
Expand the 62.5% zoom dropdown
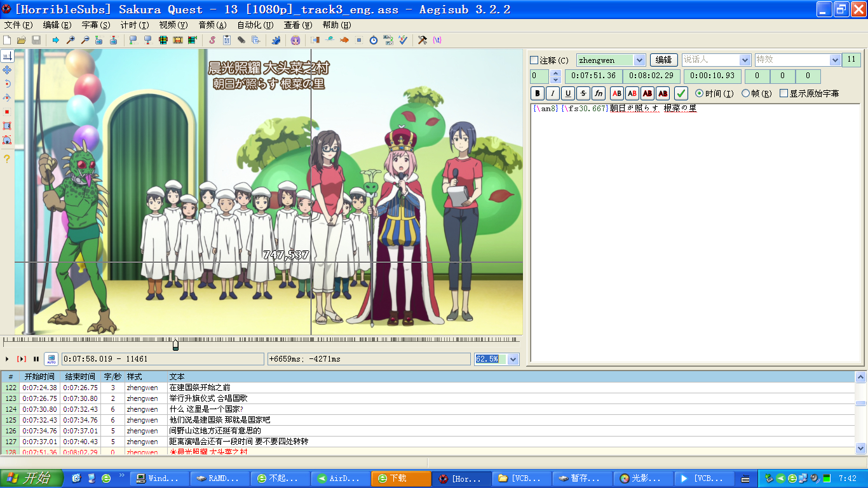[513, 359]
